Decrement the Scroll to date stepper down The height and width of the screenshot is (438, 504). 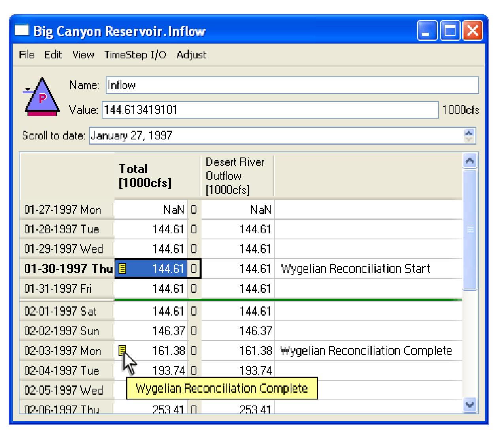tap(469, 139)
